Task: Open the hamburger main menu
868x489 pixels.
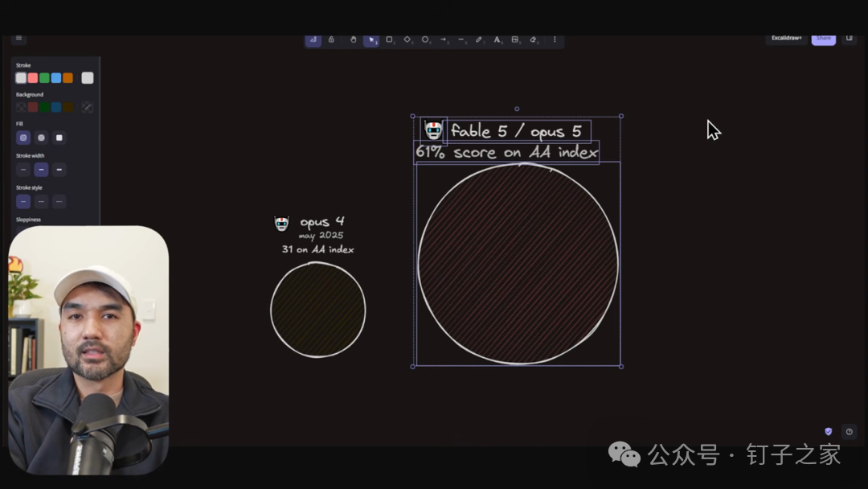Action: (18, 39)
